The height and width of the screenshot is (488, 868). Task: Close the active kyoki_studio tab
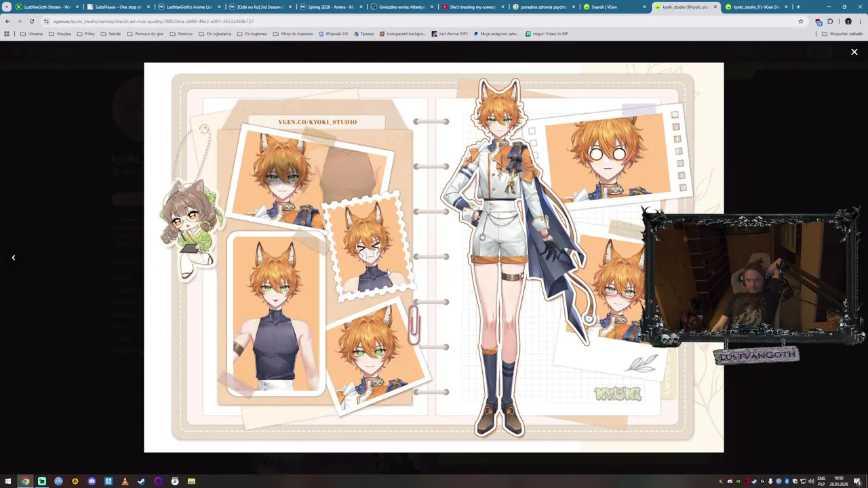(x=715, y=7)
